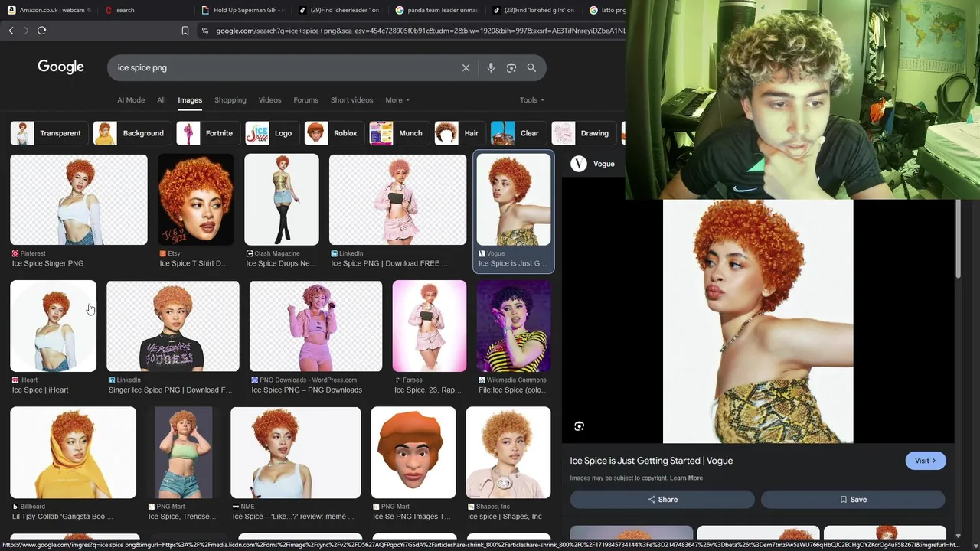This screenshot has height=551, width=980.
Task: Reload the page with the refresh icon
Action: [x=41, y=31]
